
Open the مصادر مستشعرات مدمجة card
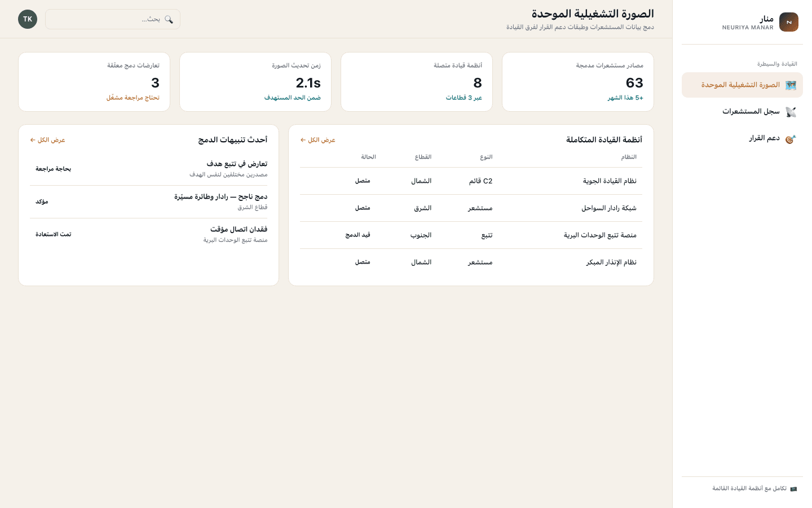click(578, 82)
